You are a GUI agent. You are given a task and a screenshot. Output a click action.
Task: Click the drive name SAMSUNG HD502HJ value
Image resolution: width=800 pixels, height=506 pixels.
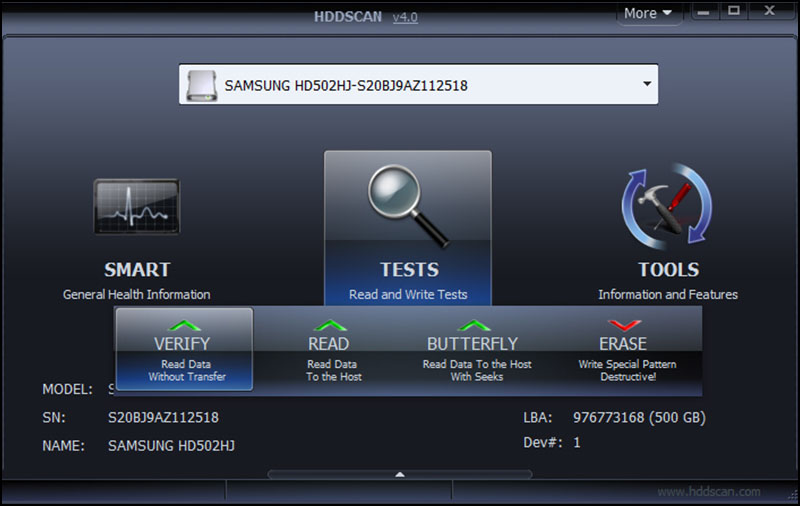pyautogui.click(x=171, y=446)
